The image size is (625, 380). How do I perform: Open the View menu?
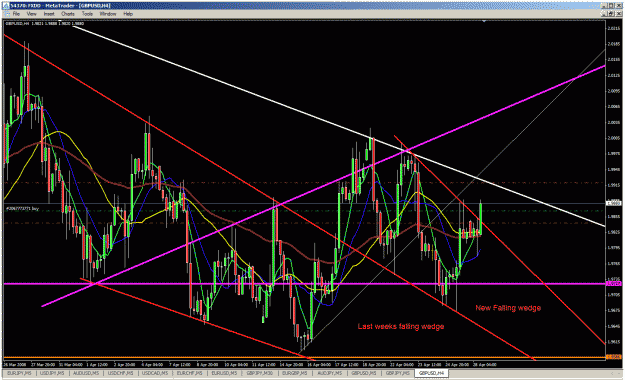(x=31, y=14)
